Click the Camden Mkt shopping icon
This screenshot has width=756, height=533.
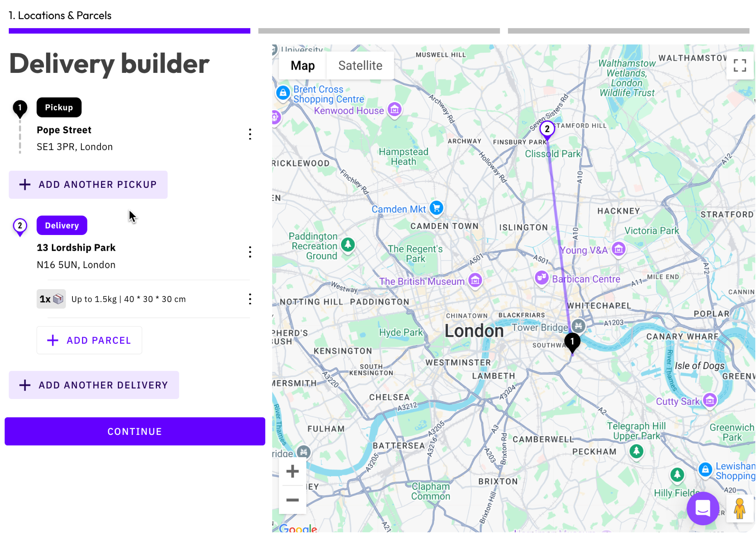[x=436, y=208]
